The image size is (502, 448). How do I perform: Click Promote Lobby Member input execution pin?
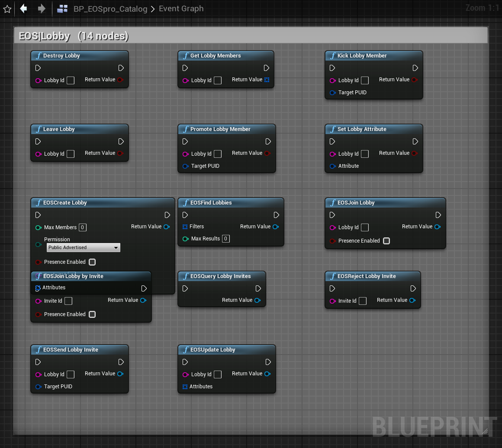point(185,141)
